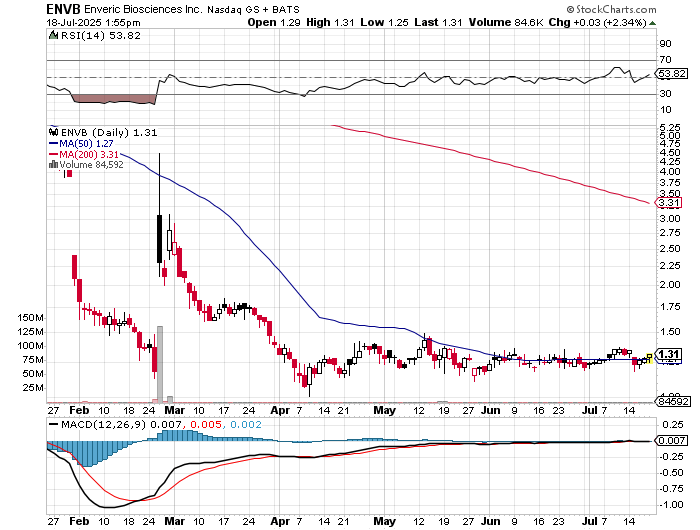Screen dimensions: 700x530
Task: Click the RSI indicator icon beside RSI(14)
Action: tap(53, 35)
